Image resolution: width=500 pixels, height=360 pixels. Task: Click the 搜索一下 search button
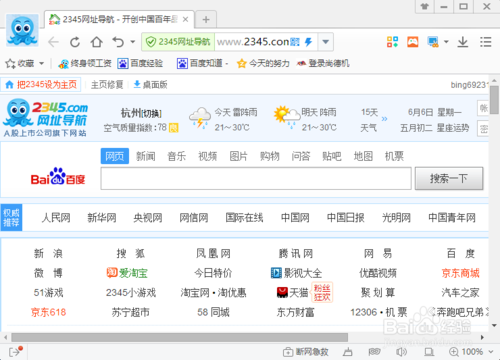pyautogui.click(x=449, y=179)
